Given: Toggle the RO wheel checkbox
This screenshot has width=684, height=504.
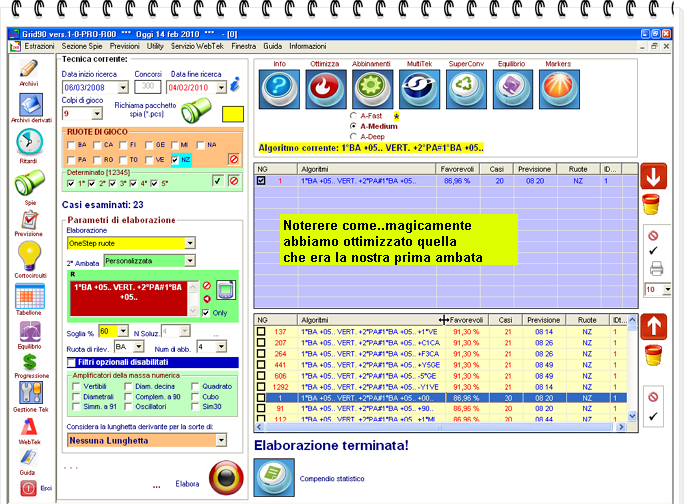Looking at the screenshot, I should 97,160.
